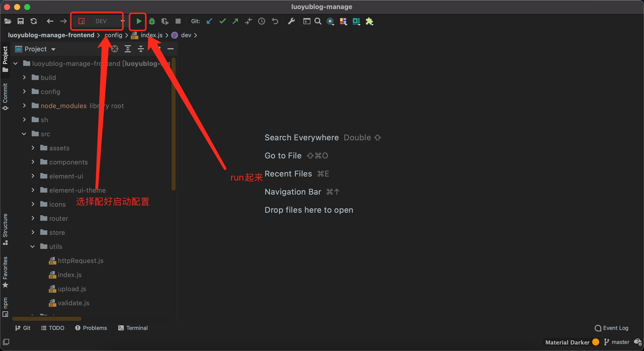Open settings wrench icon

tap(291, 21)
